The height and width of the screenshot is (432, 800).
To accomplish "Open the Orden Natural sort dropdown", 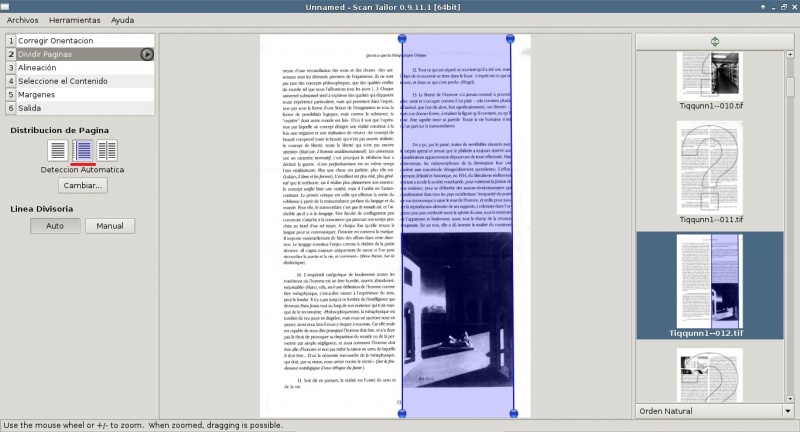I will click(x=715, y=411).
